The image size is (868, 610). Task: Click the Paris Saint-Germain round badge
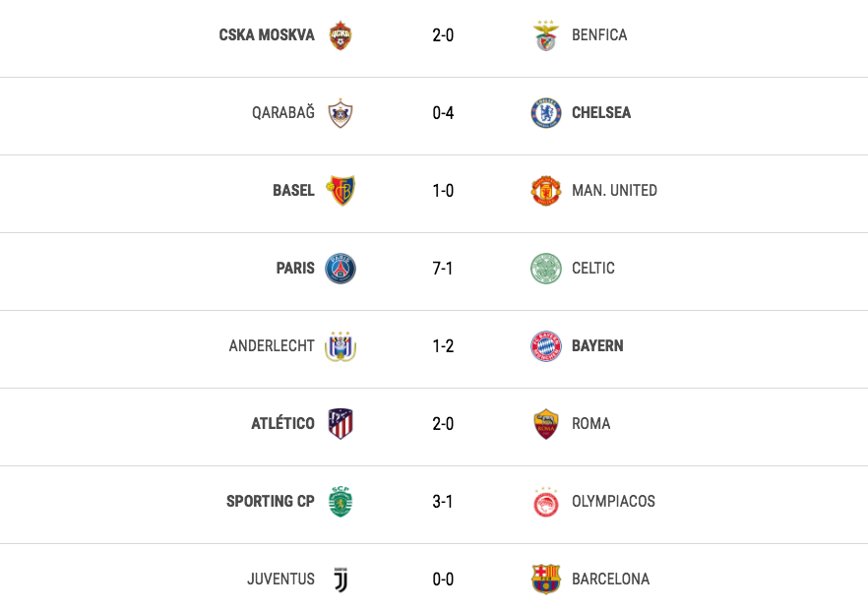[x=341, y=269]
